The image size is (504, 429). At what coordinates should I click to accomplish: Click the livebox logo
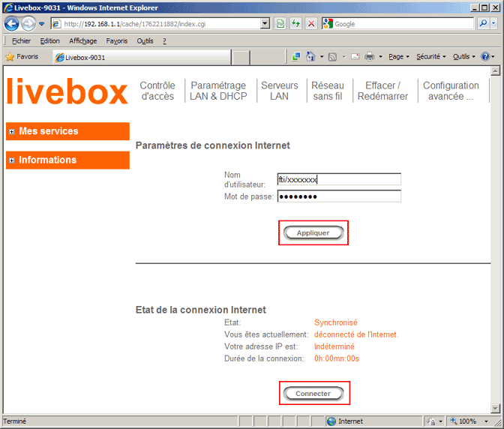click(67, 91)
